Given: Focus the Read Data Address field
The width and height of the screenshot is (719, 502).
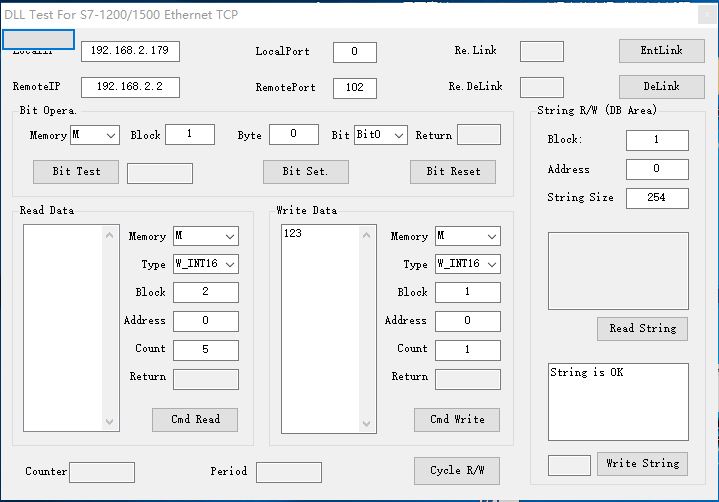Looking at the screenshot, I should (x=205, y=321).
